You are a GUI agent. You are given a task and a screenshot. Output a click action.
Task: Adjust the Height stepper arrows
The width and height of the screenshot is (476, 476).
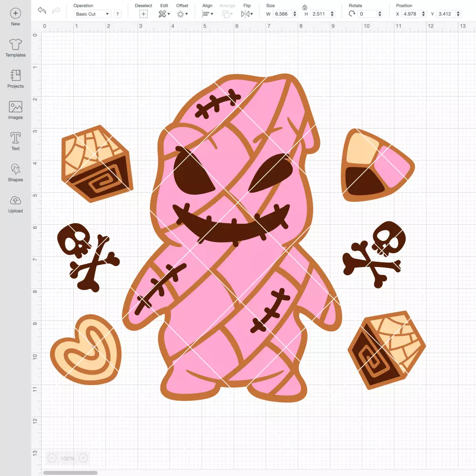(332, 14)
